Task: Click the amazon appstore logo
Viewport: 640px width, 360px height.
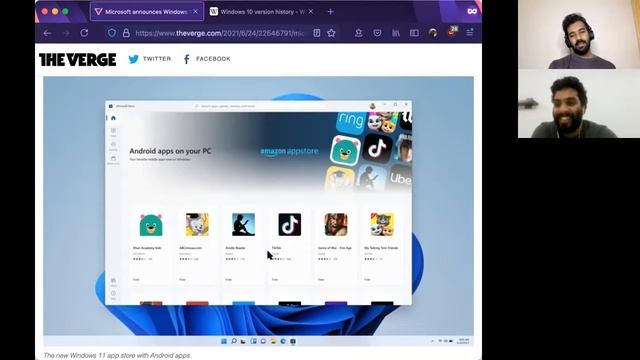Action: pyautogui.click(x=289, y=151)
